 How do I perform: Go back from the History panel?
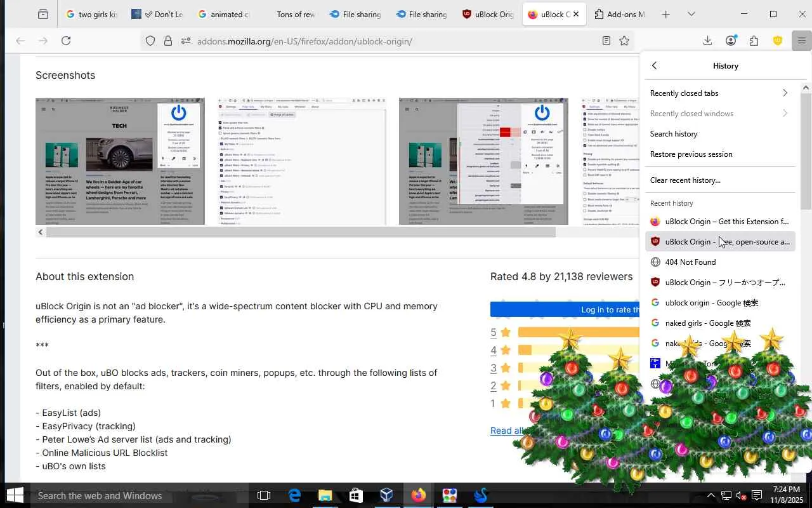[x=655, y=65]
